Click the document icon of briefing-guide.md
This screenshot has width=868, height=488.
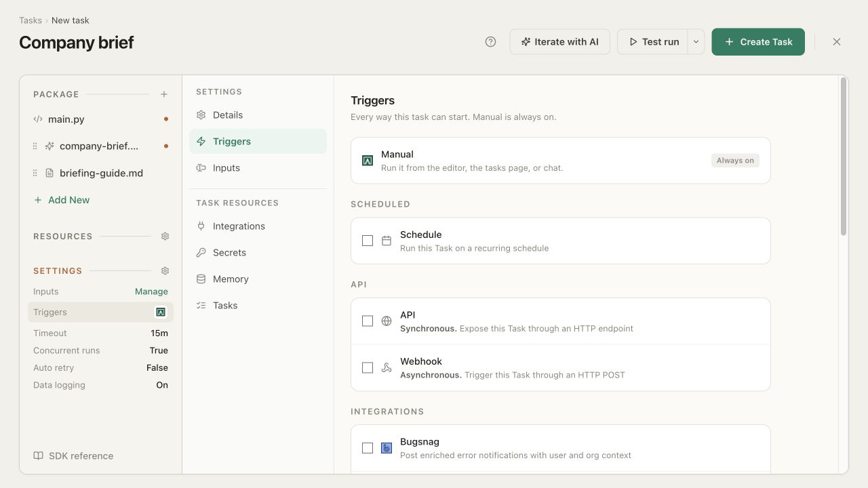(50, 173)
